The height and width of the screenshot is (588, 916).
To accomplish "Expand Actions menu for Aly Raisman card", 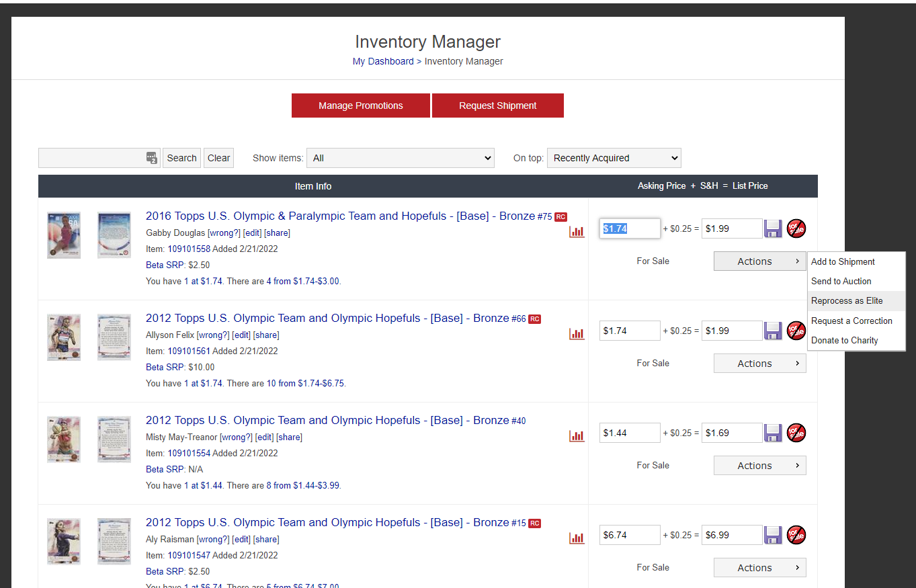I will tap(759, 568).
